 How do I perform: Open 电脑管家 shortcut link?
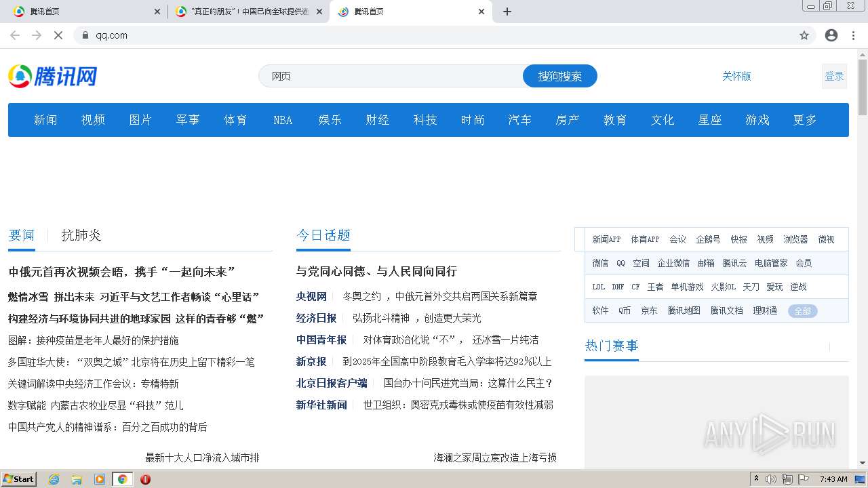(x=771, y=263)
